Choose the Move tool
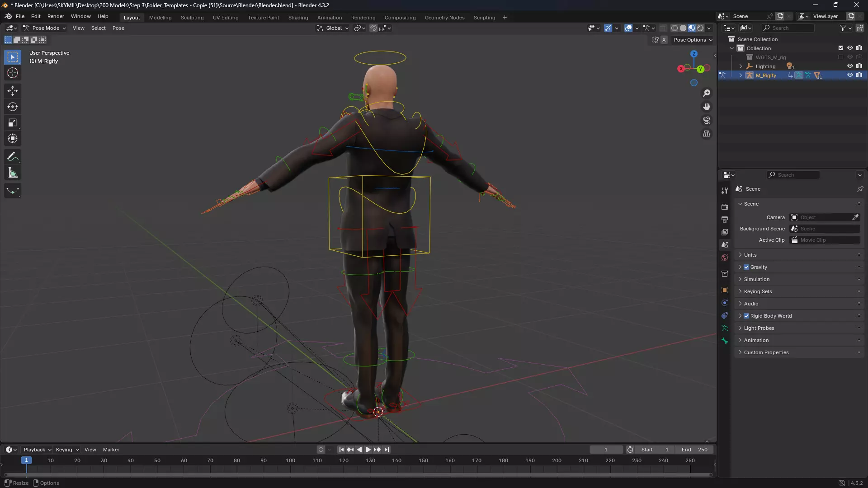This screenshot has width=868, height=488. tap(13, 91)
